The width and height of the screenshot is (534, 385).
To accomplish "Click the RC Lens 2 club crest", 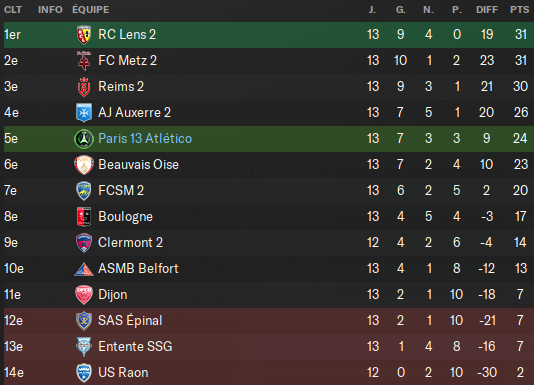I will point(84,35).
